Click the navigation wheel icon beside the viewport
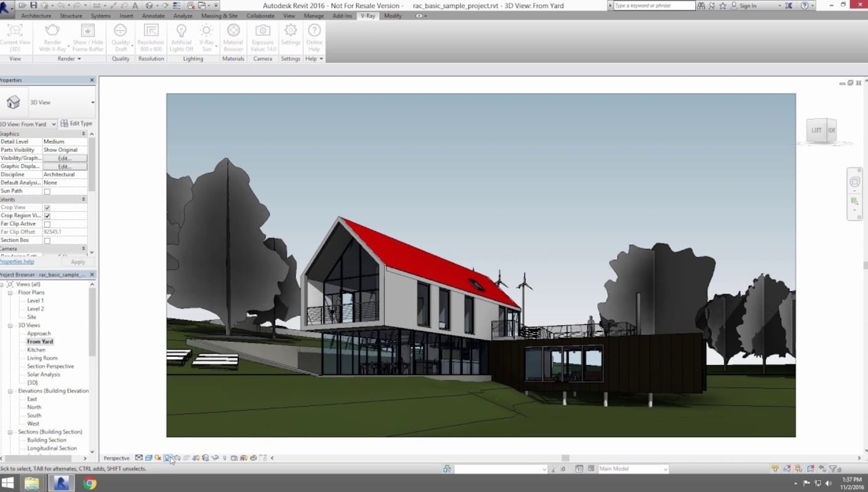Screen dimensions: 868x492 (854, 182)
